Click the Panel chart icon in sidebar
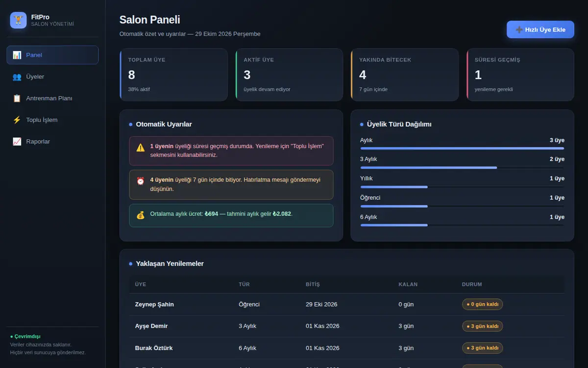This screenshot has width=588, height=368. click(17, 55)
